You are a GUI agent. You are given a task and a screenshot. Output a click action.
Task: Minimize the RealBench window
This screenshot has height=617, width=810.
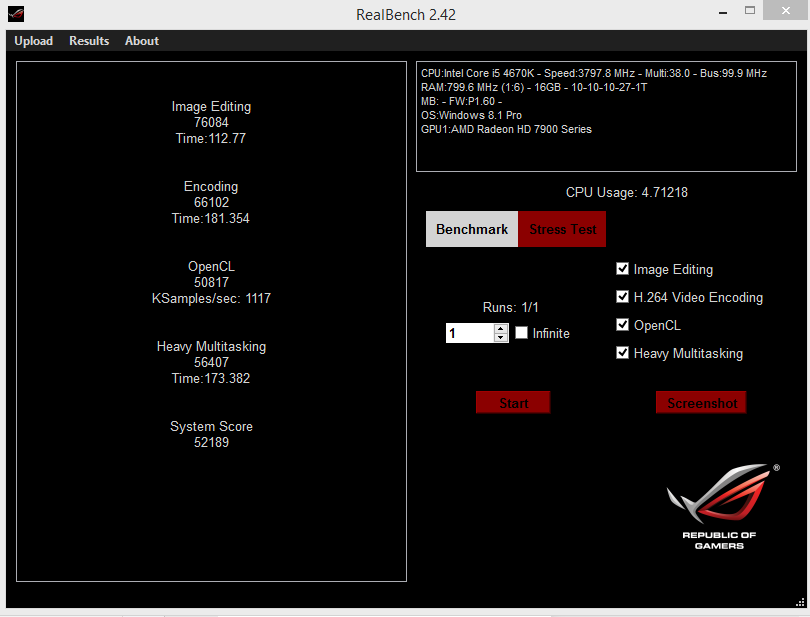[x=723, y=12]
